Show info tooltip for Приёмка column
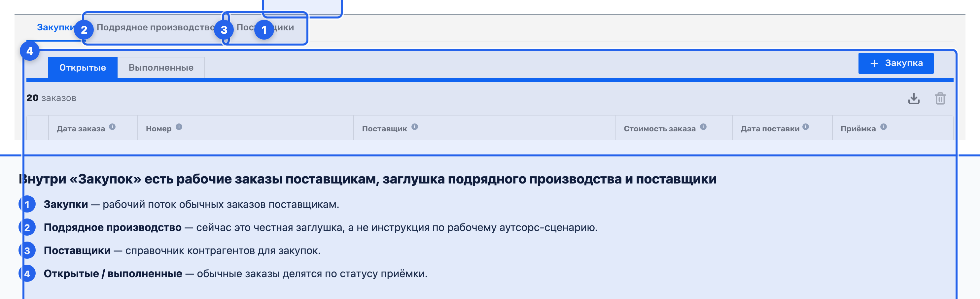 click(x=883, y=127)
